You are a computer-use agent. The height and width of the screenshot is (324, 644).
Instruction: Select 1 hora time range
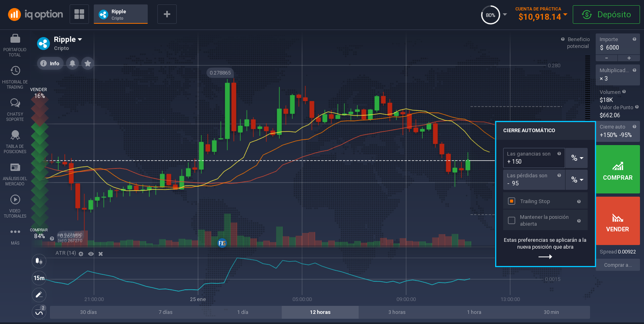coord(474,312)
